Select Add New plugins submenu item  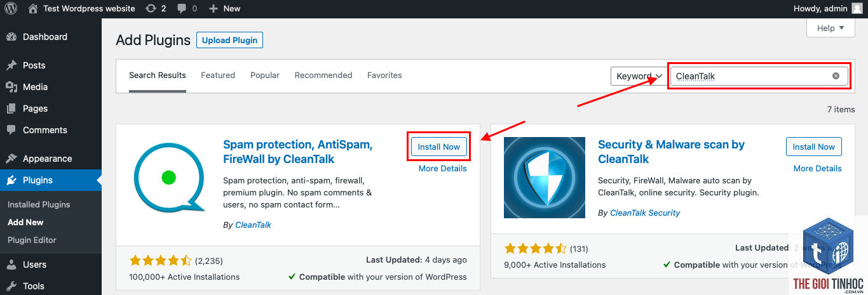point(25,222)
